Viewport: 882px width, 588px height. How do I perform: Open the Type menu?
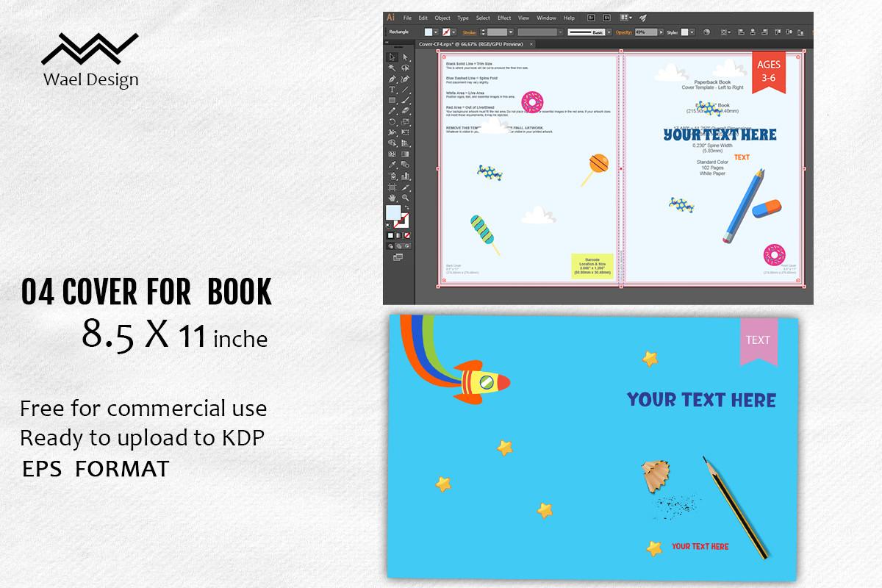(x=463, y=18)
